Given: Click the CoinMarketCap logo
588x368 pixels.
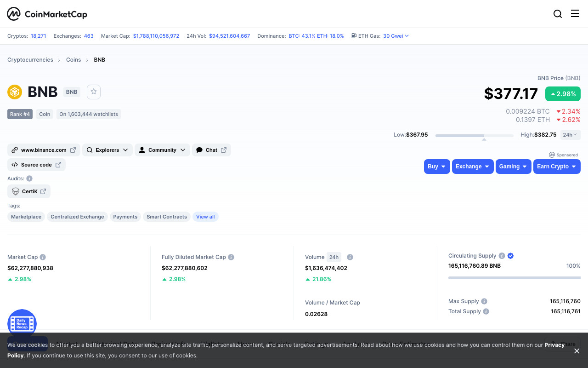Looking at the screenshot, I should pyautogui.click(x=47, y=14).
